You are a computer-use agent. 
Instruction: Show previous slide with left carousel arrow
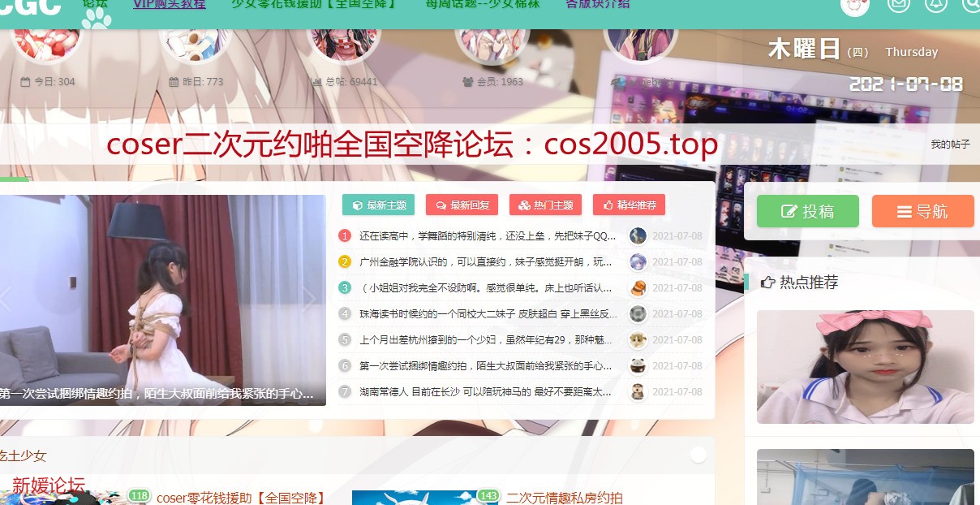[x=6, y=299]
